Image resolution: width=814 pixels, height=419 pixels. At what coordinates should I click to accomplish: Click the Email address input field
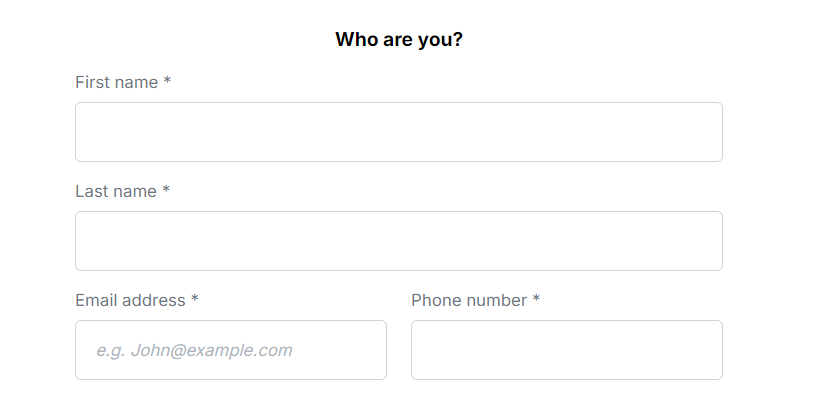(230, 350)
